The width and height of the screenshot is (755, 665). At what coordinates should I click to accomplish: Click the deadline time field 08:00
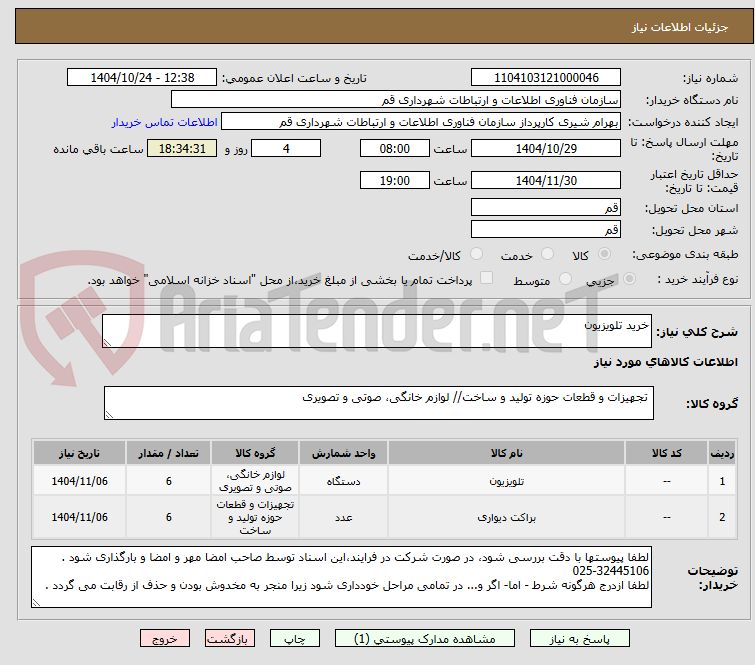(x=394, y=148)
